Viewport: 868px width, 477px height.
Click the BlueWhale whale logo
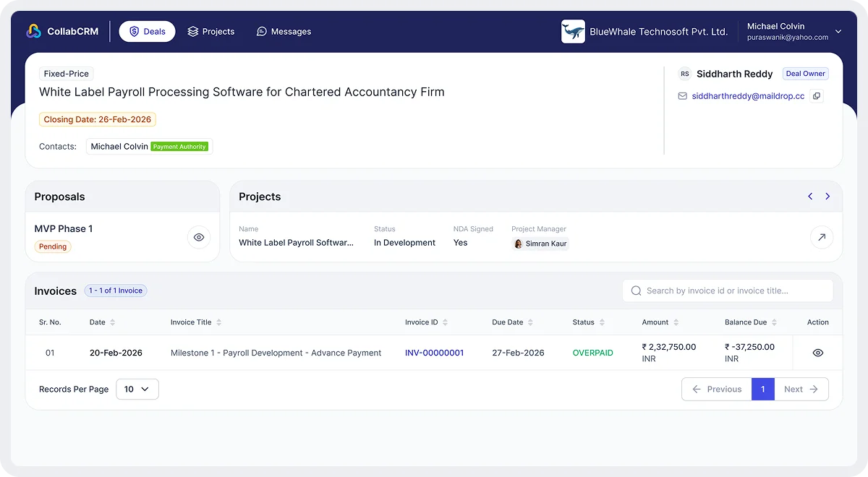pos(573,31)
